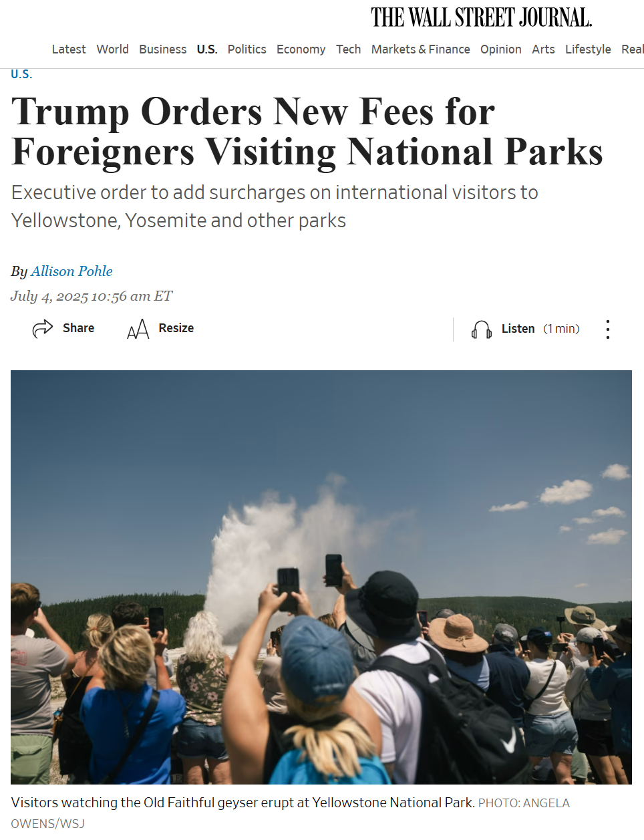Go to the Economy section
The image size is (644, 840).
tap(301, 49)
